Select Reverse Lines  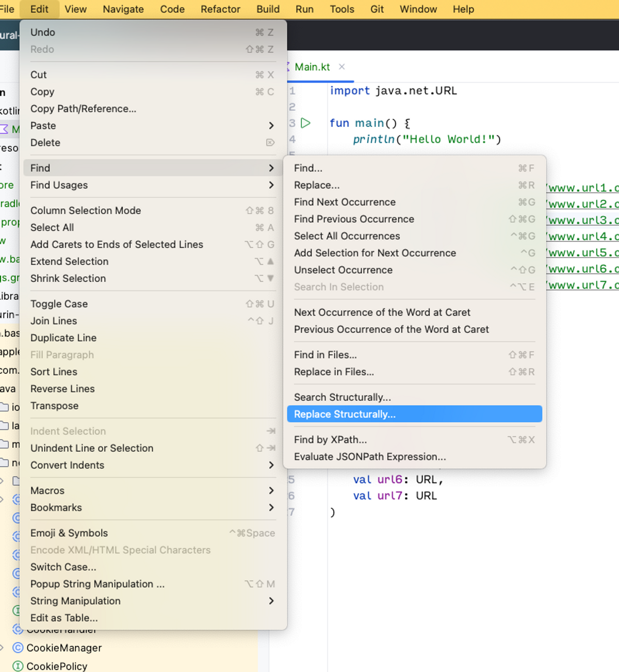pos(153,389)
